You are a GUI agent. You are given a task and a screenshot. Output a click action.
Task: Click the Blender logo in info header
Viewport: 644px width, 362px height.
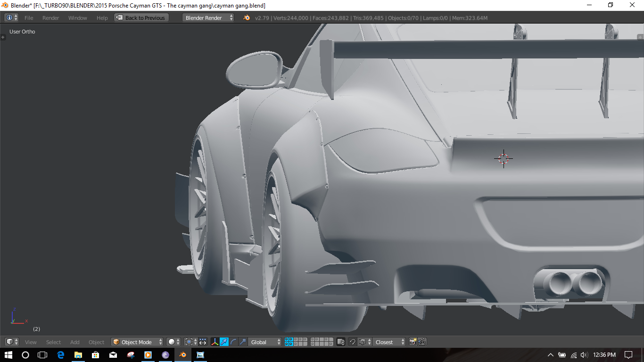tap(247, 17)
